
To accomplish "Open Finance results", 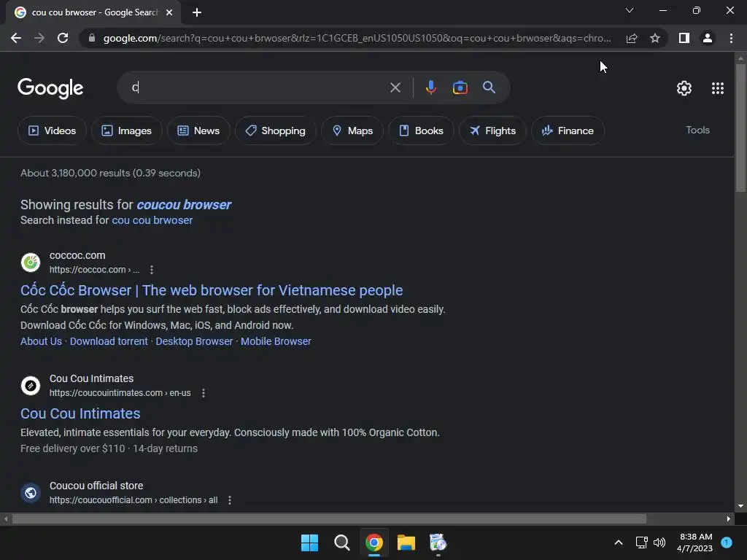I will 568,131.
